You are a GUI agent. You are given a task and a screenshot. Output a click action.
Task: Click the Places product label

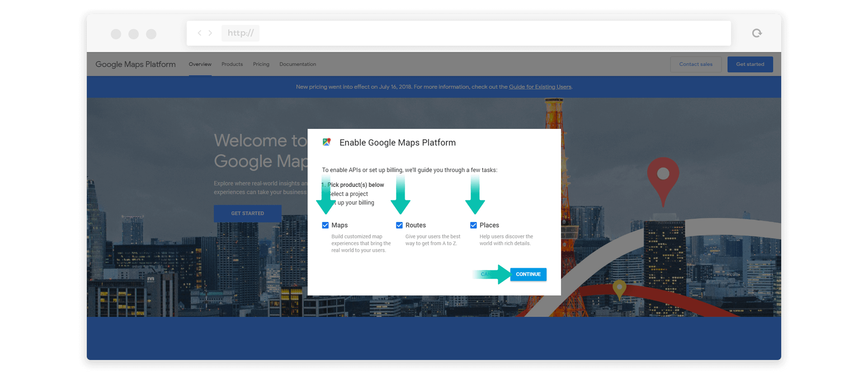pos(489,225)
